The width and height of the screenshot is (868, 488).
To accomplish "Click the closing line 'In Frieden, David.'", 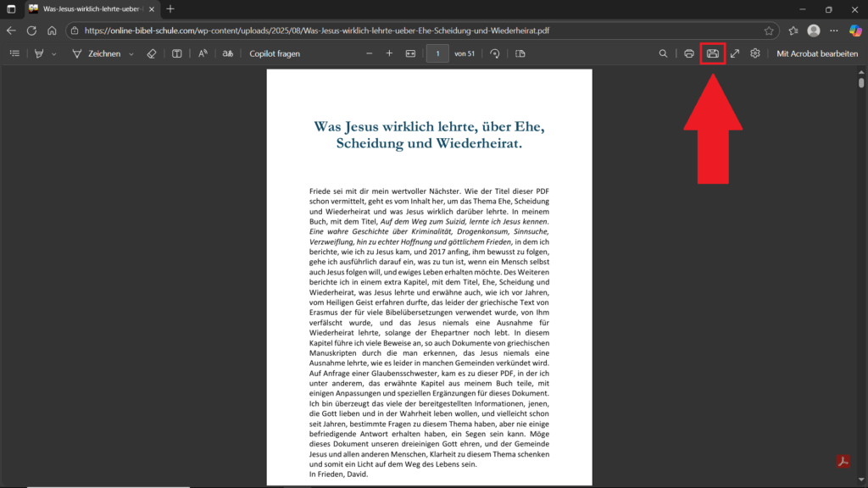I will click(x=338, y=474).
